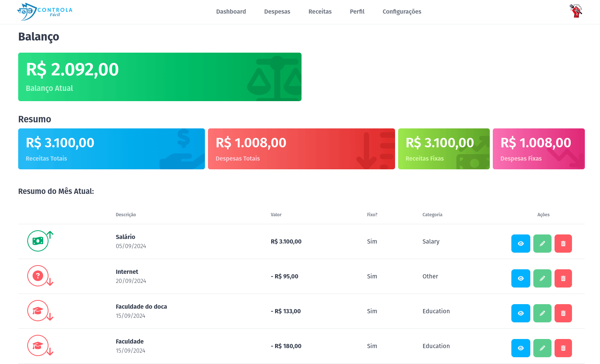Edit the 180,00 Faculdade entry
This screenshot has width=600, height=364.
[542, 348]
